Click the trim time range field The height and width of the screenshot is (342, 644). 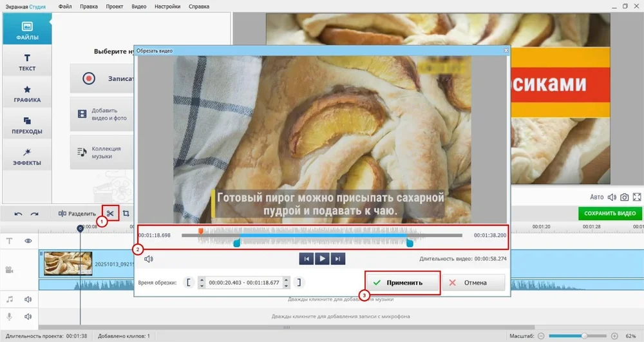244,283
